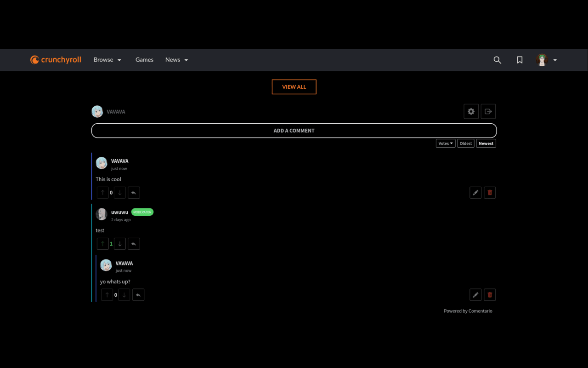Screen dimensions: 588x368
Task: Click VAVAVA's avatar above the comment box
Action: click(x=97, y=111)
